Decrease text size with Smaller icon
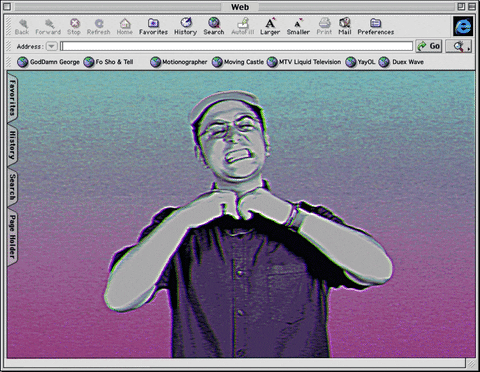This screenshot has height=372, width=480. point(298,27)
